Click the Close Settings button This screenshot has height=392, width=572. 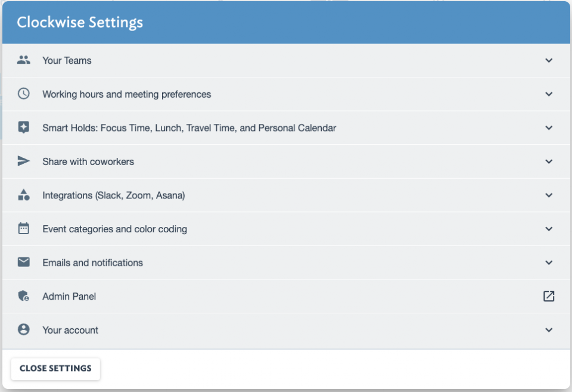(x=55, y=369)
